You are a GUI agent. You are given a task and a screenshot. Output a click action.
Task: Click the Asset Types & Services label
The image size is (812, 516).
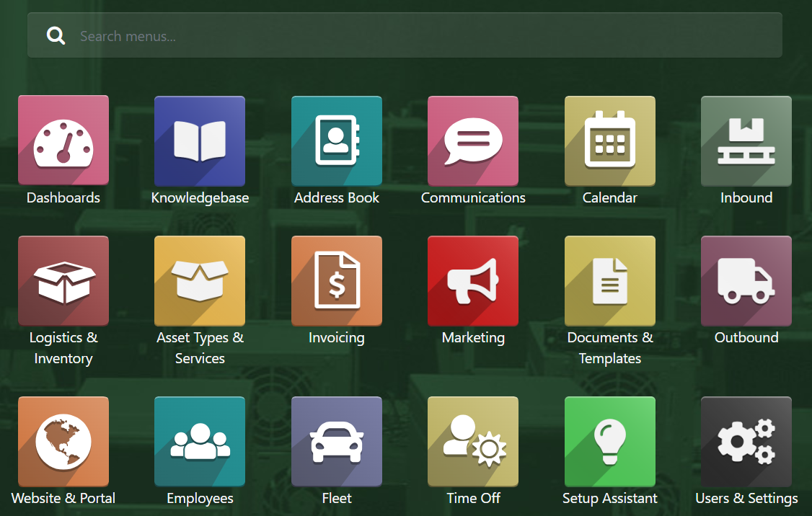click(200, 348)
